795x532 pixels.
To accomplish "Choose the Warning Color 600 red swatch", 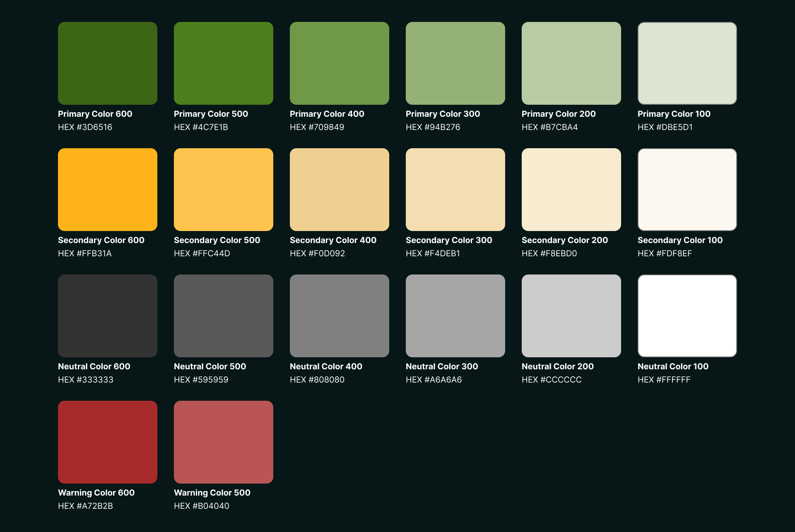I will coord(108,442).
